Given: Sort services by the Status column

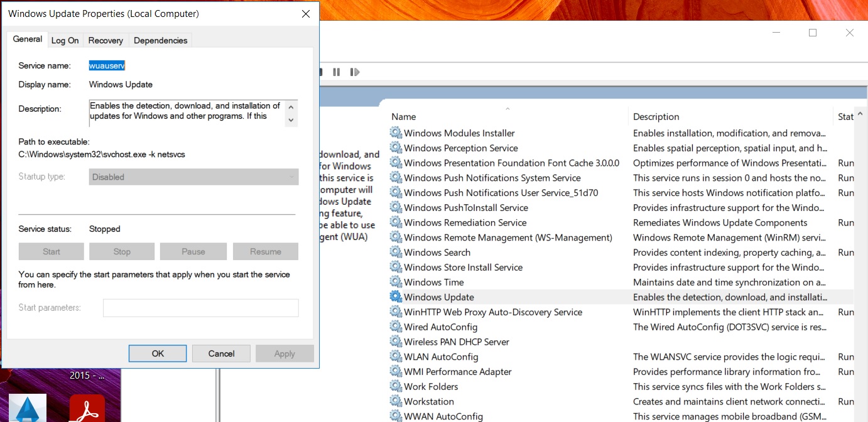Looking at the screenshot, I should 845,116.
